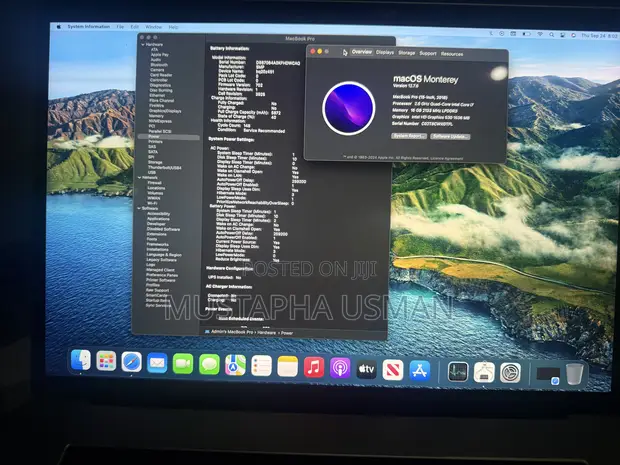Switch to the Resources tab
This screenshot has height=465, width=620.
[452, 54]
